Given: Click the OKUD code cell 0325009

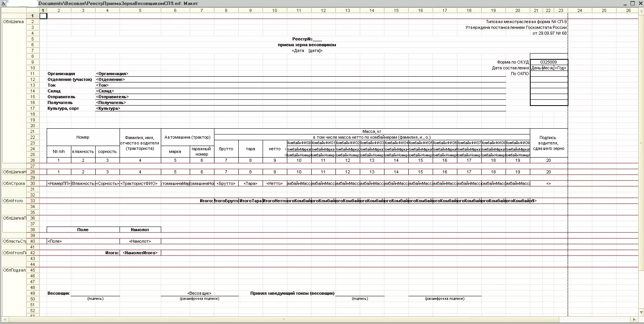Looking at the screenshot, I should 549,62.
